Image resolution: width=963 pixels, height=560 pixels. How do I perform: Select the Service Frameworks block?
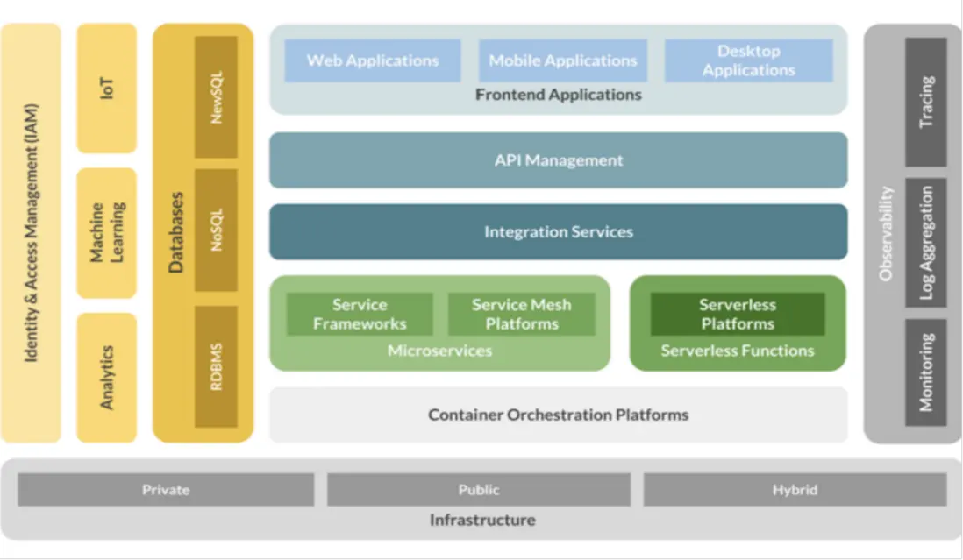coord(360,314)
